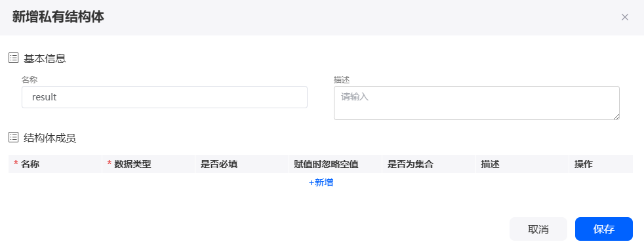This screenshot has width=644, height=248.
Task: Save the structure with 保存
Action: pos(604,229)
